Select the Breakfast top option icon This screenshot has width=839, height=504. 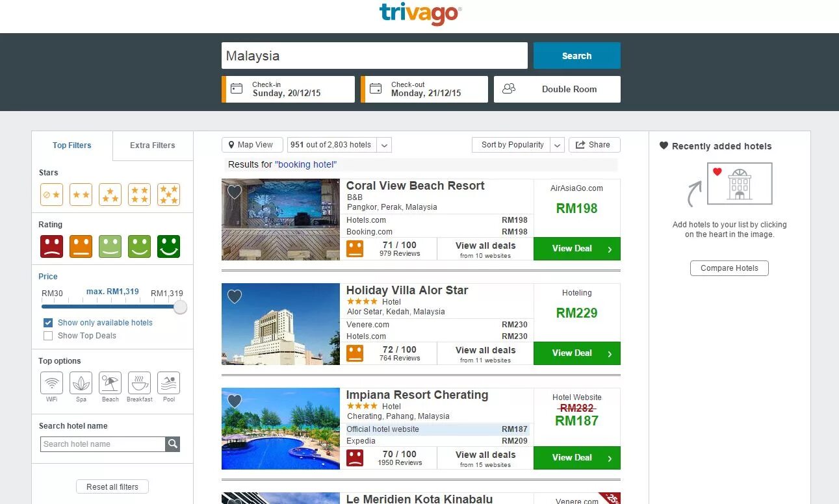pos(140,383)
